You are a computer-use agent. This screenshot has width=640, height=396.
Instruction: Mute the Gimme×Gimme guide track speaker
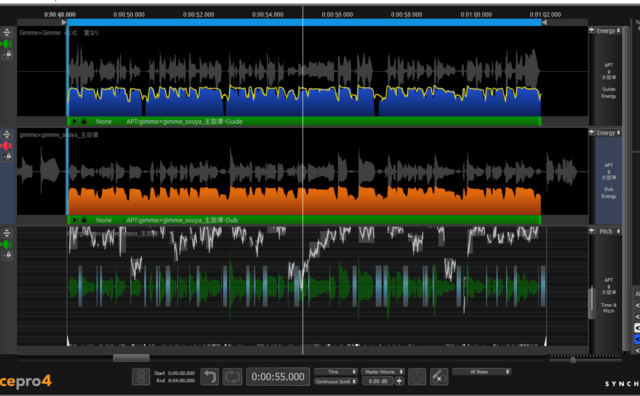7,44
